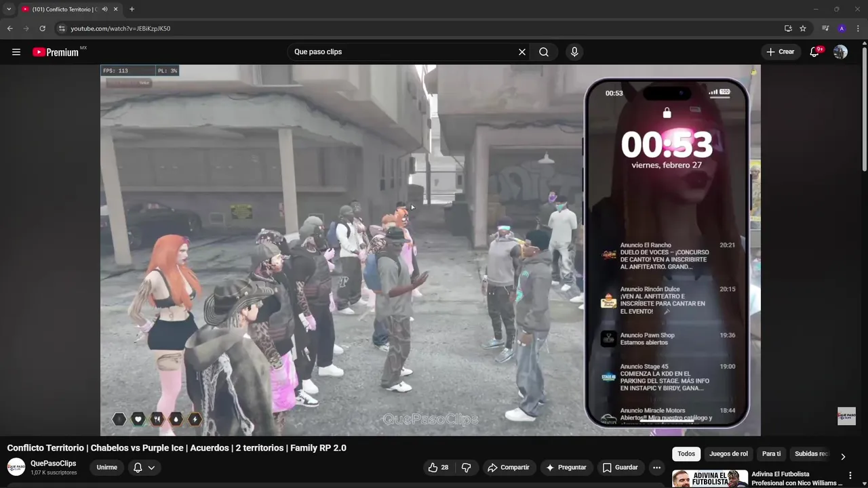Open options menu for Adivina El Futbolista video
Screen dimensions: 868x488
[x=850, y=476]
